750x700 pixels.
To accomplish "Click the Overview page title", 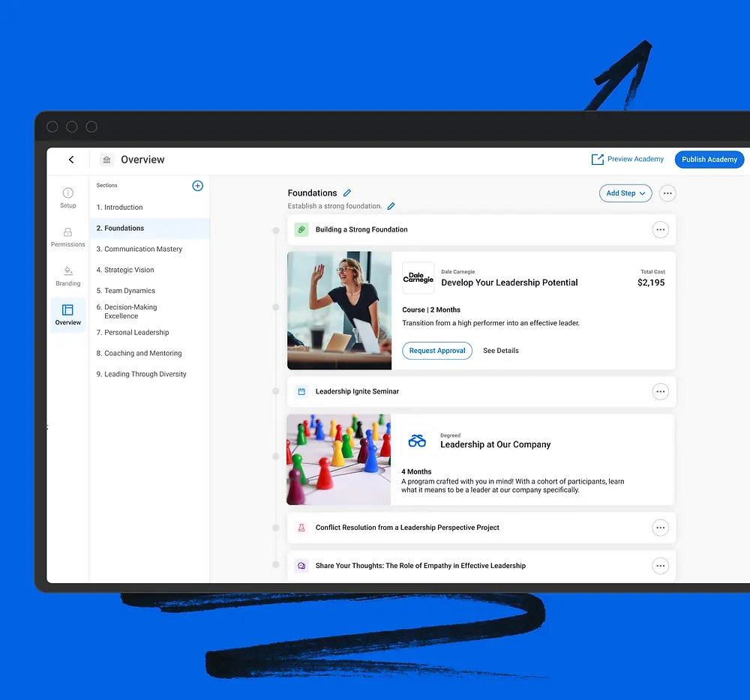I will 142,160.
